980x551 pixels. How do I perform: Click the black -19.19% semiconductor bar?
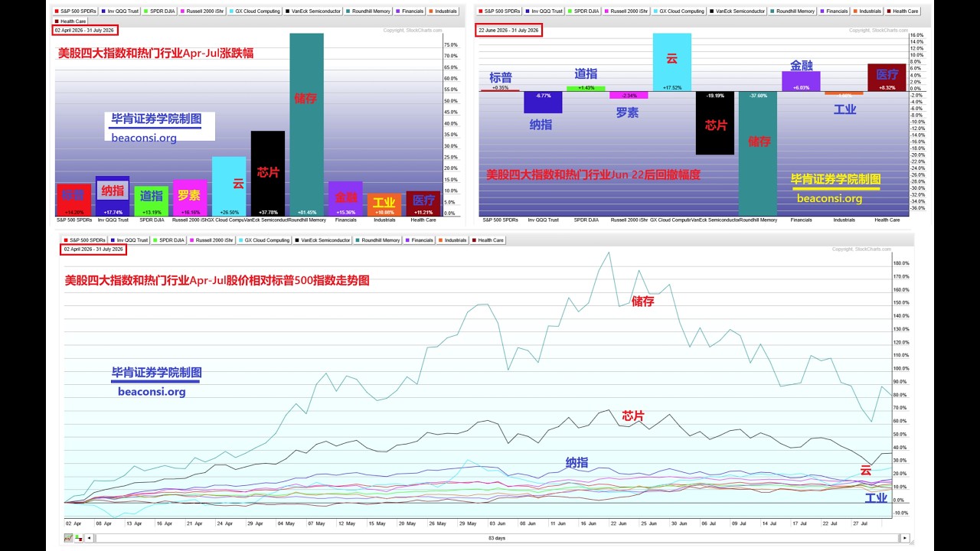point(715,122)
